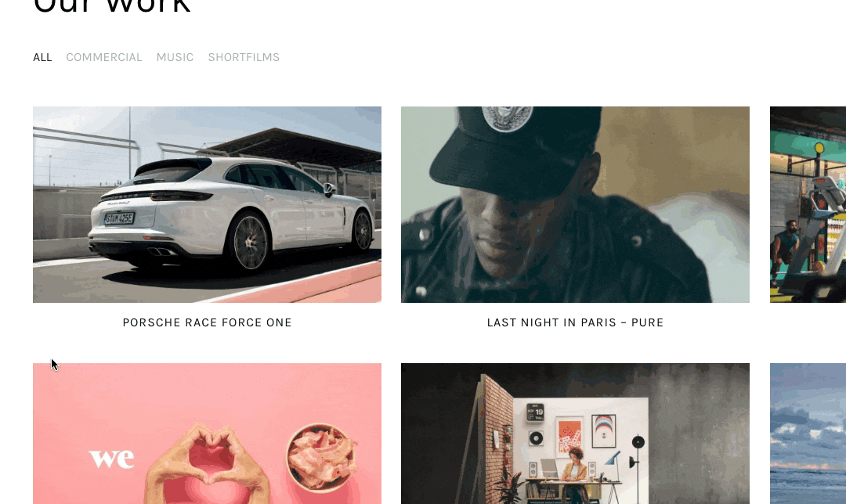This screenshot has height=504, width=846.
Task: Click the bowl of bacon in pink image
Action: click(322, 458)
